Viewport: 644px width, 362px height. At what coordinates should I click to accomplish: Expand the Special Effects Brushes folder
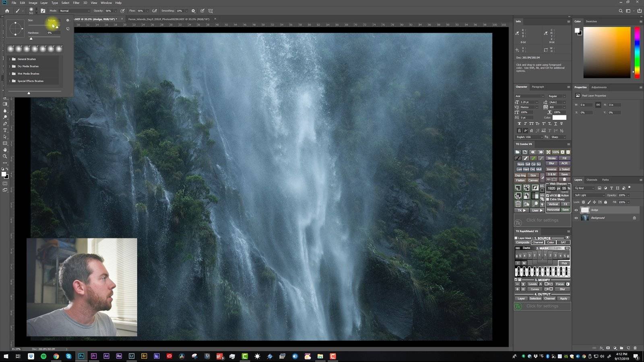tap(10, 81)
